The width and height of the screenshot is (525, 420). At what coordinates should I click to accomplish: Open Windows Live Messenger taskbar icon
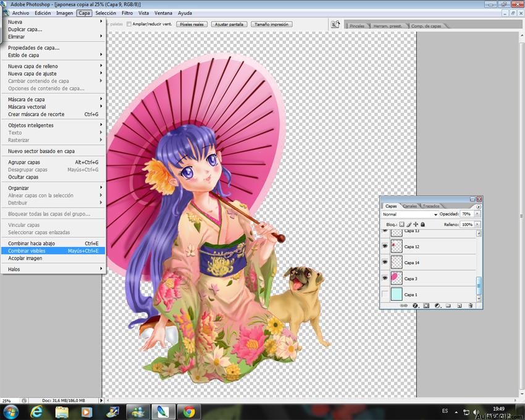coord(138,411)
